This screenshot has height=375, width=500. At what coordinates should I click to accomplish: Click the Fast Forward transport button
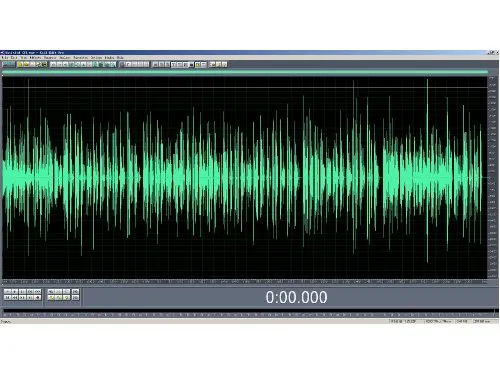(22, 297)
